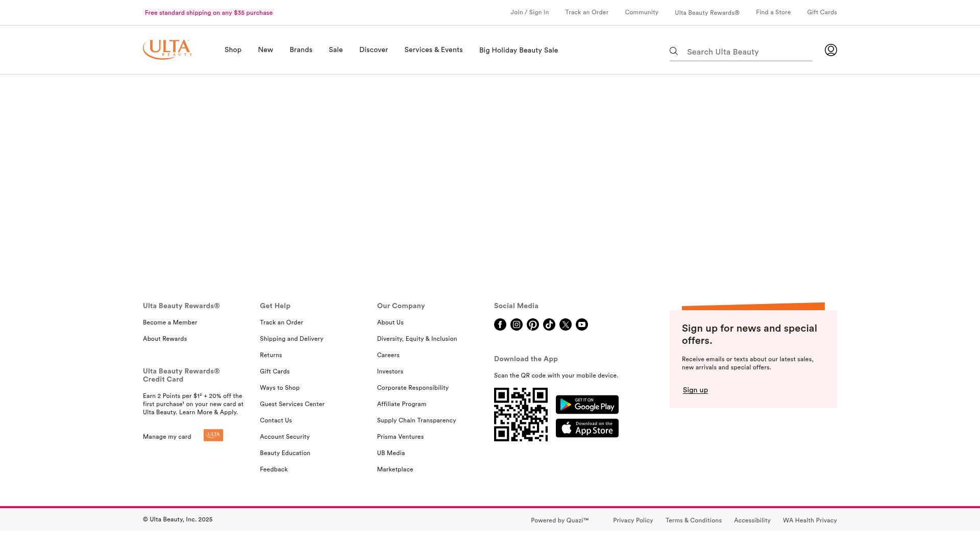The height and width of the screenshot is (551, 980).
Task: Click the search magnifier icon
Action: point(674,51)
